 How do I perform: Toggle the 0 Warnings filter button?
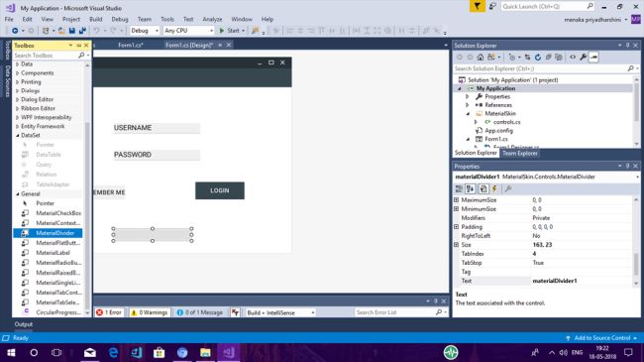pyautogui.click(x=149, y=312)
